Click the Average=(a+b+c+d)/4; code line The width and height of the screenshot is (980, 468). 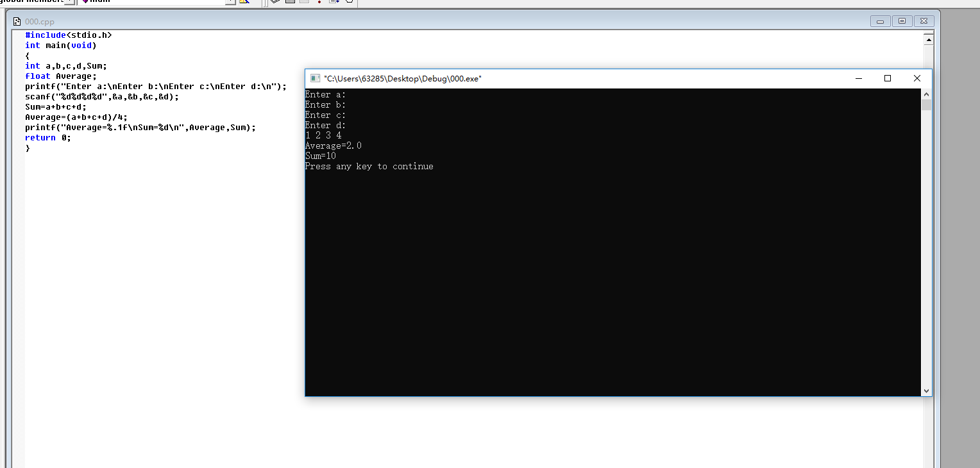tap(76, 117)
